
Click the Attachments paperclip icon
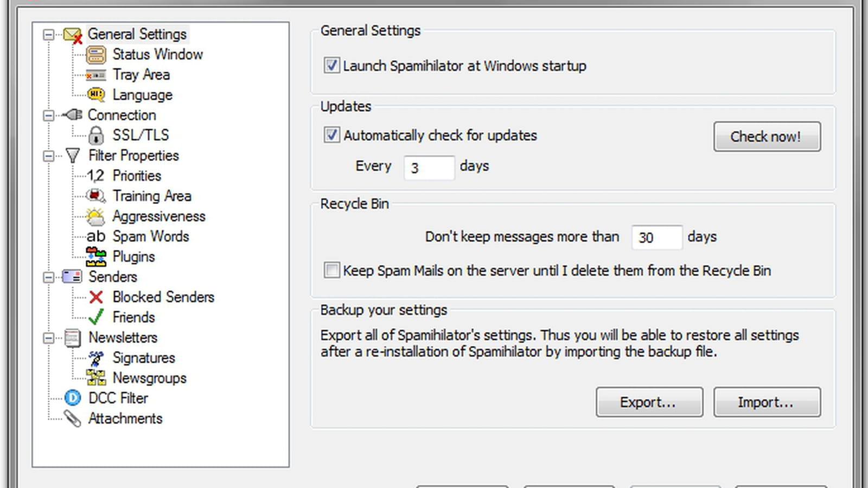tap(72, 418)
